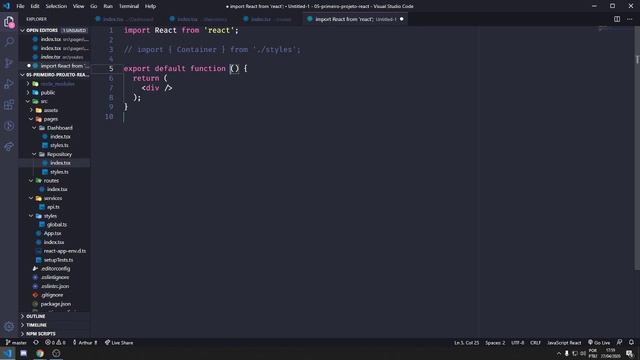
Task: Collapse the Dashboard folder
Action: click(x=34, y=128)
